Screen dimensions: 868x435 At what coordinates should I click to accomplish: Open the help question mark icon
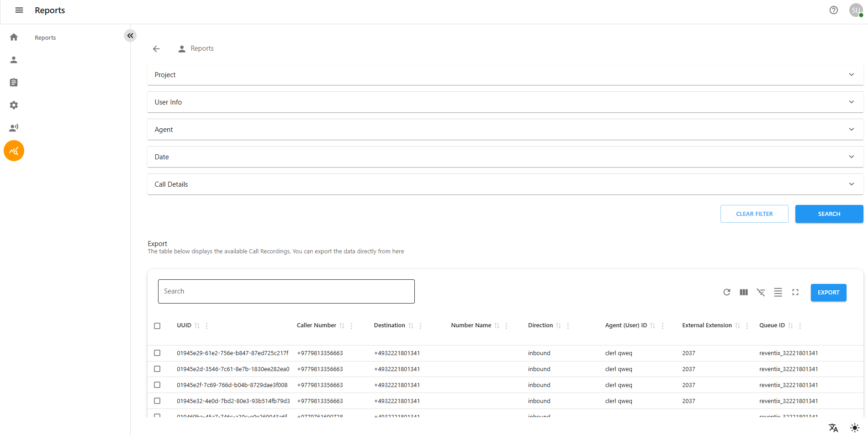tap(833, 10)
